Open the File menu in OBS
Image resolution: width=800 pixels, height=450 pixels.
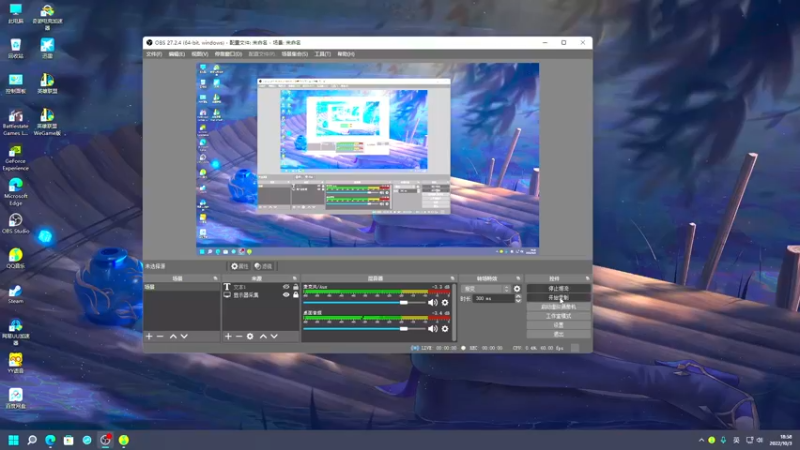coord(154,54)
